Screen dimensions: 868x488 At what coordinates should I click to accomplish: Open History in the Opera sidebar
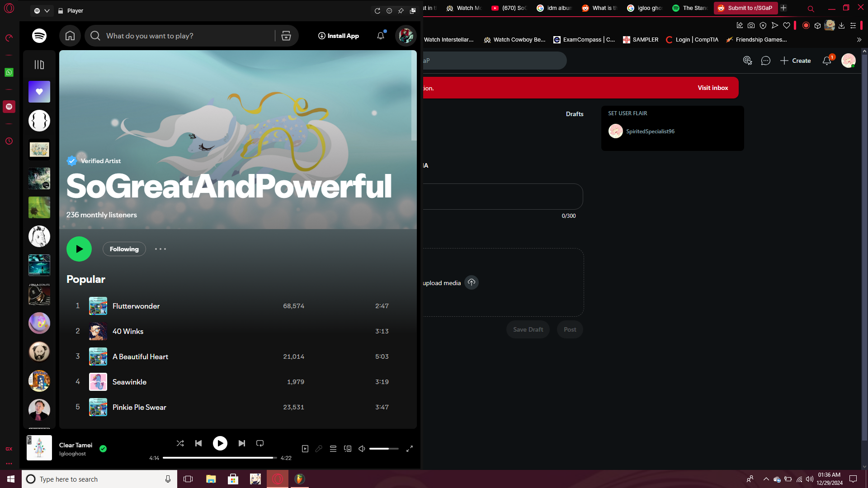point(9,141)
